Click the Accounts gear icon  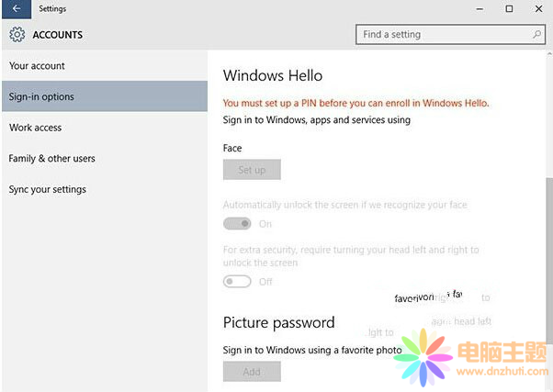(17, 35)
